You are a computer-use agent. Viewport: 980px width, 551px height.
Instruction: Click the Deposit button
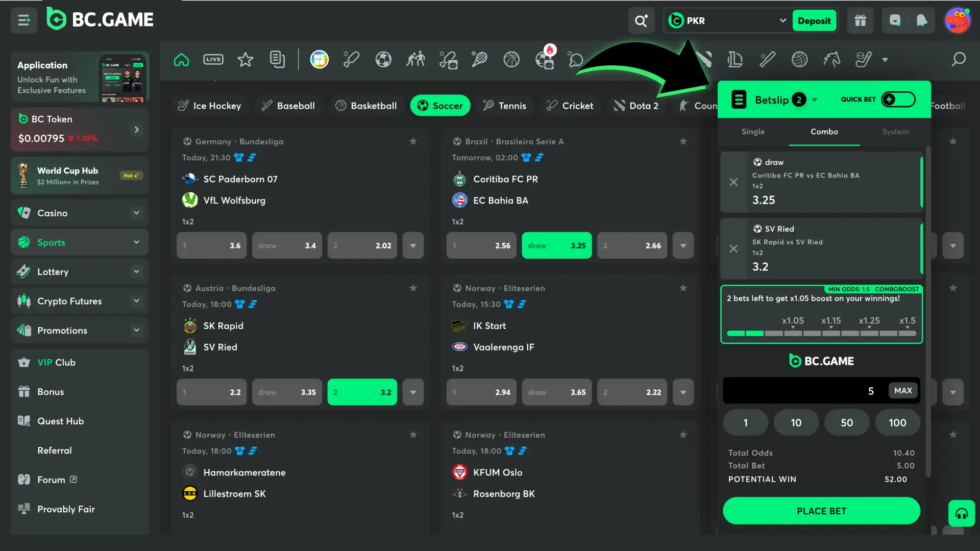pos(814,20)
